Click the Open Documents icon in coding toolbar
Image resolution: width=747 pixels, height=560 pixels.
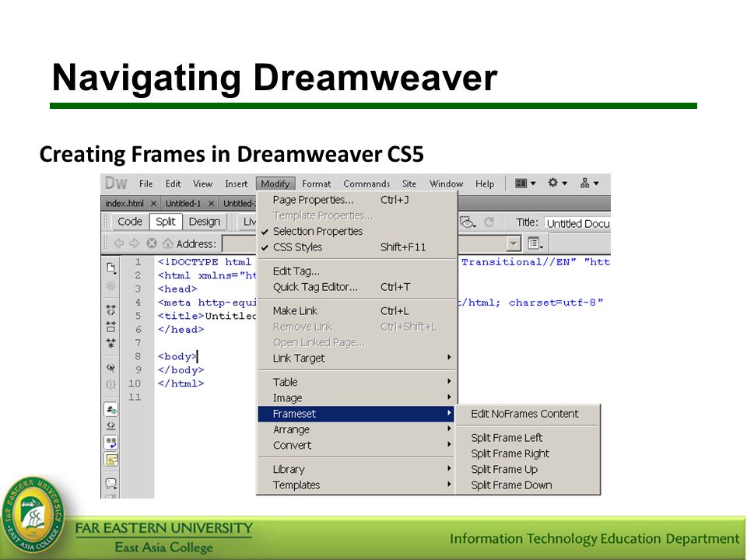[111, 268]
